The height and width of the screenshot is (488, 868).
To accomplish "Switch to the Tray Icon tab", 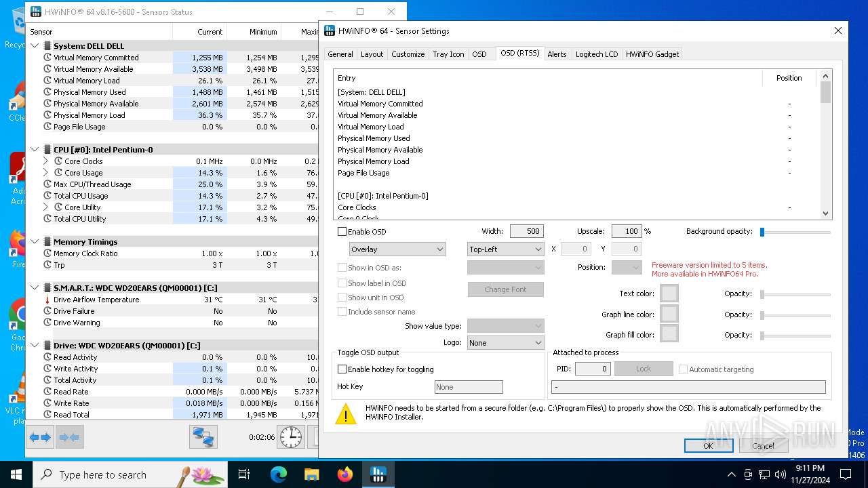I will point(449,54).
